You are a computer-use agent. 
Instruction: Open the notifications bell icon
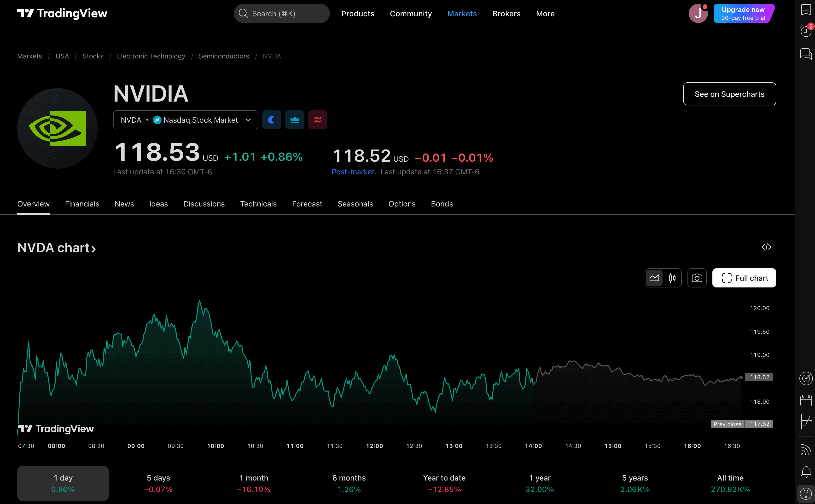tap(806, 472)
